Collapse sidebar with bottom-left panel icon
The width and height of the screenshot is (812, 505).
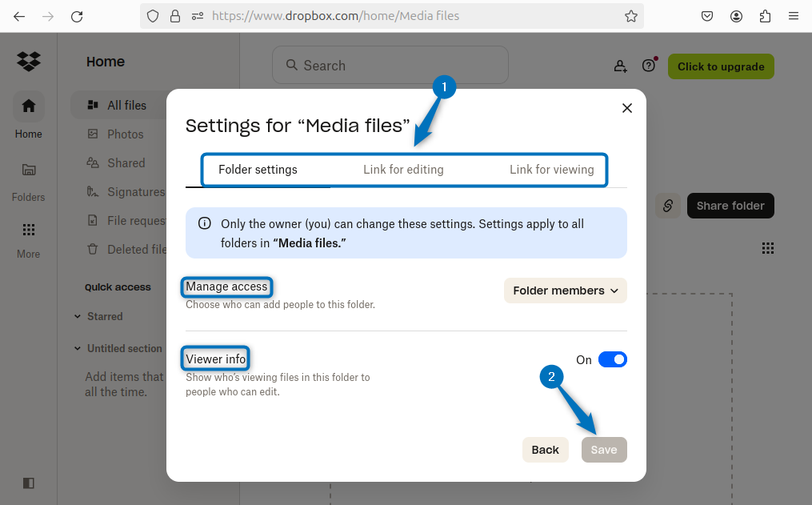click(29, 483)
